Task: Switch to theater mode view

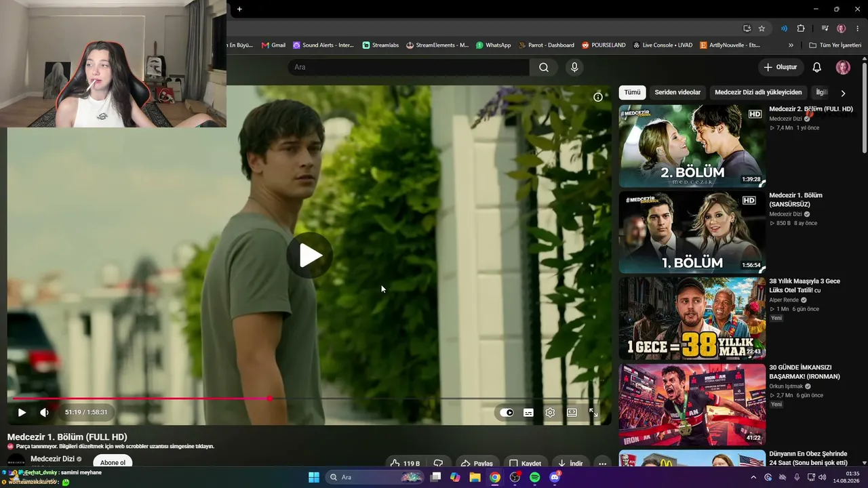Action: click(x=572, y=412)
